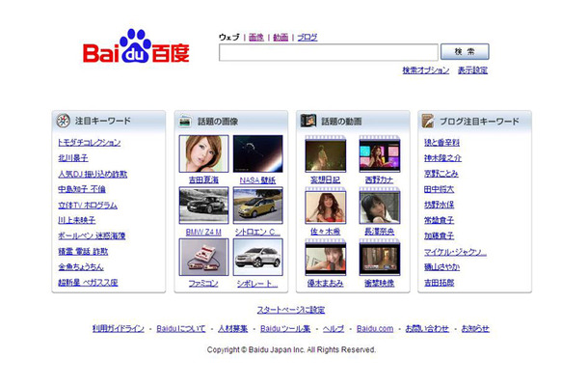Open the 超新星 ペガスス座 keyword link

click(x=88, y=283)
